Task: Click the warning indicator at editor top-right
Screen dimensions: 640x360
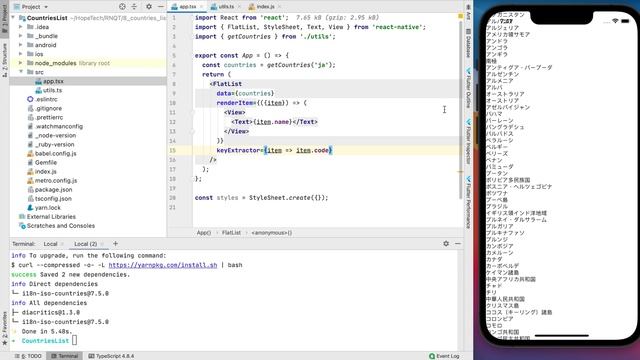Action: [x=460, y=16]
